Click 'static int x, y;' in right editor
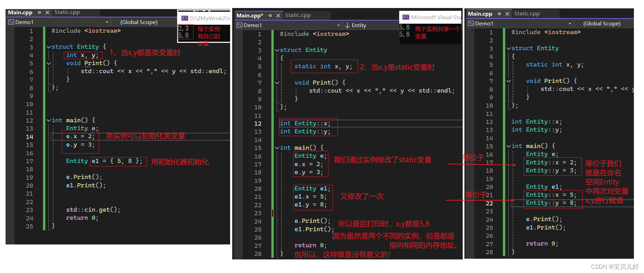Viewport: 644px width, 273px height. [555, 64]
